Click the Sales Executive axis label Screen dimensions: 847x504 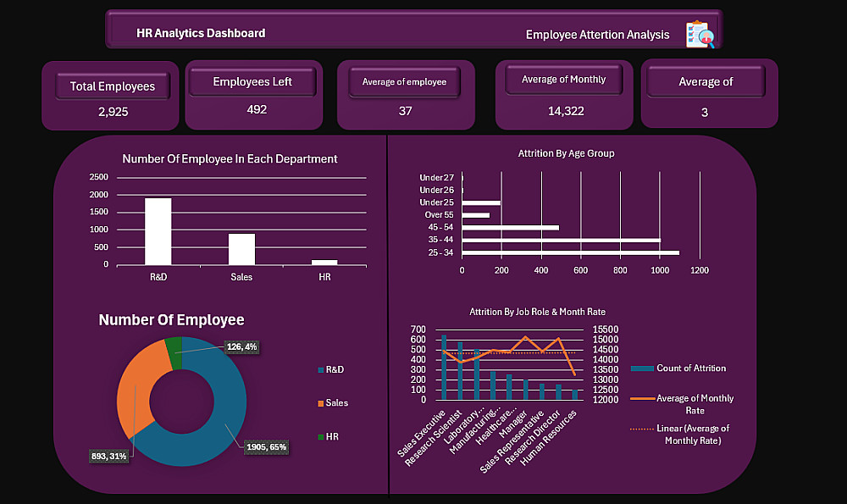(421, 433)
